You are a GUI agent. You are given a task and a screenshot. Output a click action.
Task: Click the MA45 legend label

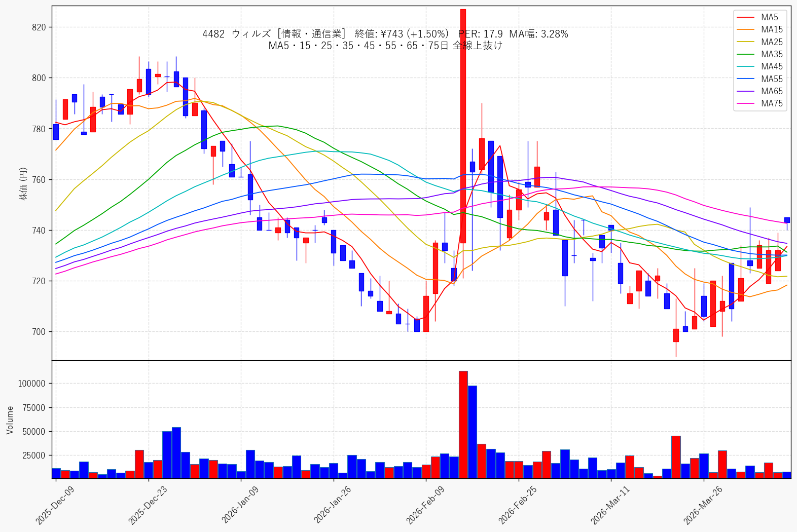click(772, 66)
